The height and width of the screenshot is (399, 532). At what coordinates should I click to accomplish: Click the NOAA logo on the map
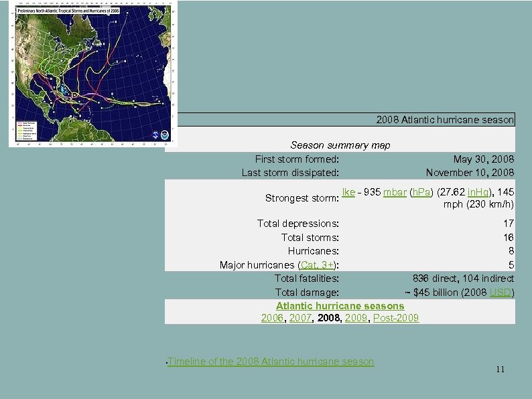165,135
